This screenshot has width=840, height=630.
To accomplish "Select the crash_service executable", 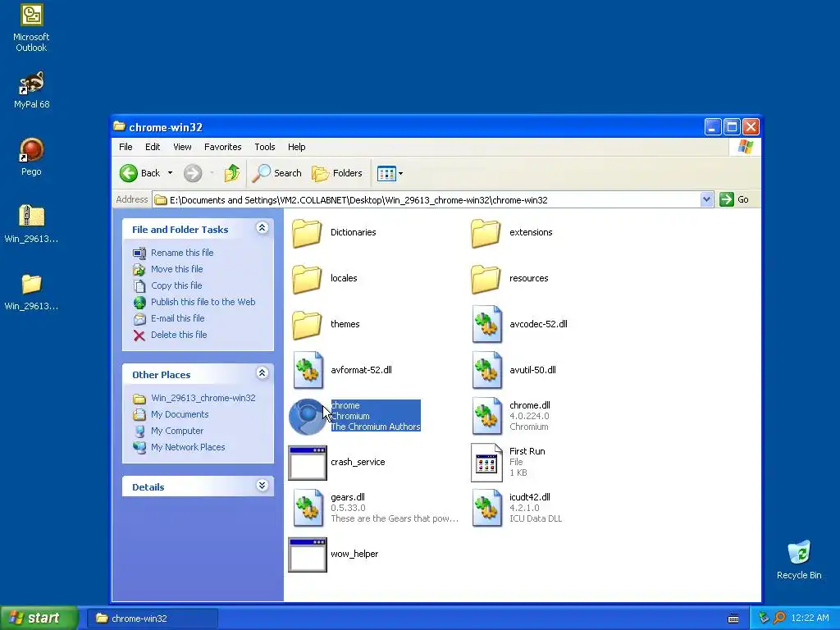I will 337,463.
